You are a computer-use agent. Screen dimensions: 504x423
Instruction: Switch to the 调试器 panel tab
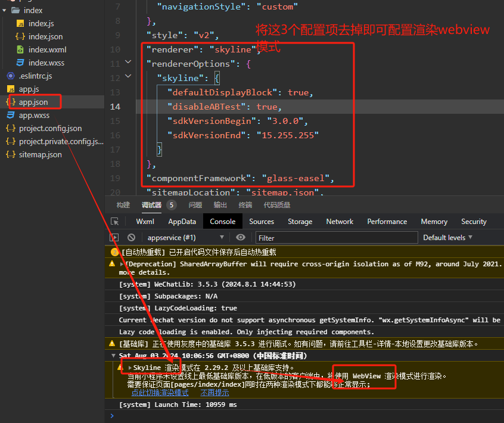[151, 205]
